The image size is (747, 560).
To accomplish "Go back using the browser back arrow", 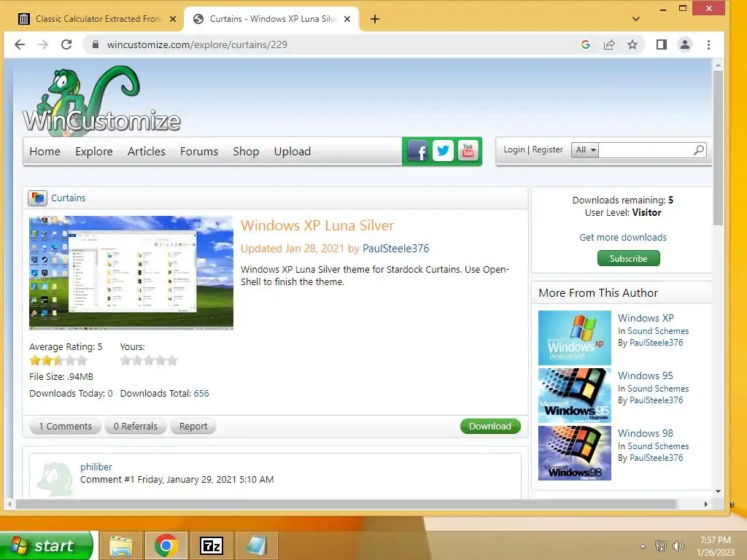I will pos(20,44).
